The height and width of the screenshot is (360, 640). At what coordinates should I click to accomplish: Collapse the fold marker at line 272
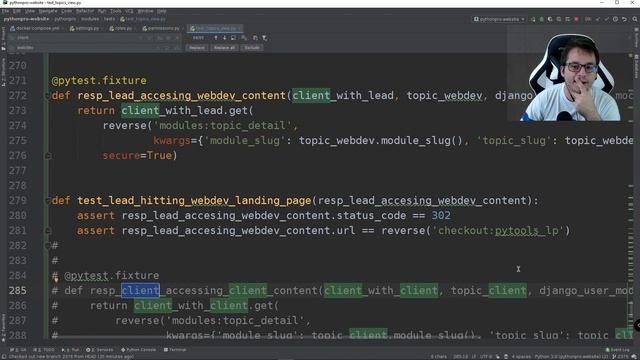[47, 96]
